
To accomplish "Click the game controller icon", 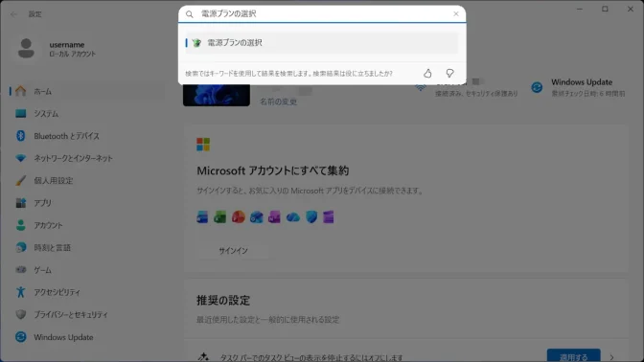I will (x=20, y=270).
